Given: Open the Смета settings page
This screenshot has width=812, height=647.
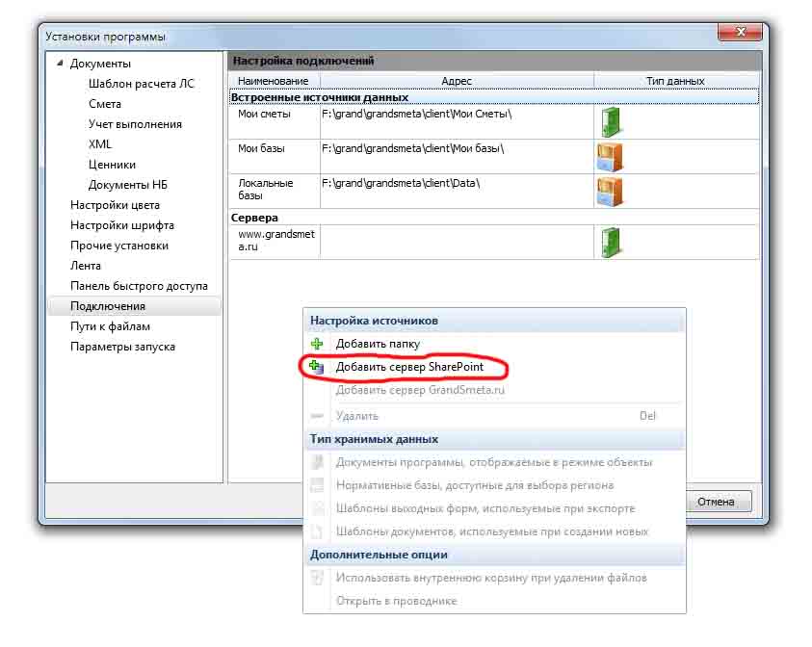Looking at the screenshot, I should (105, 104).
